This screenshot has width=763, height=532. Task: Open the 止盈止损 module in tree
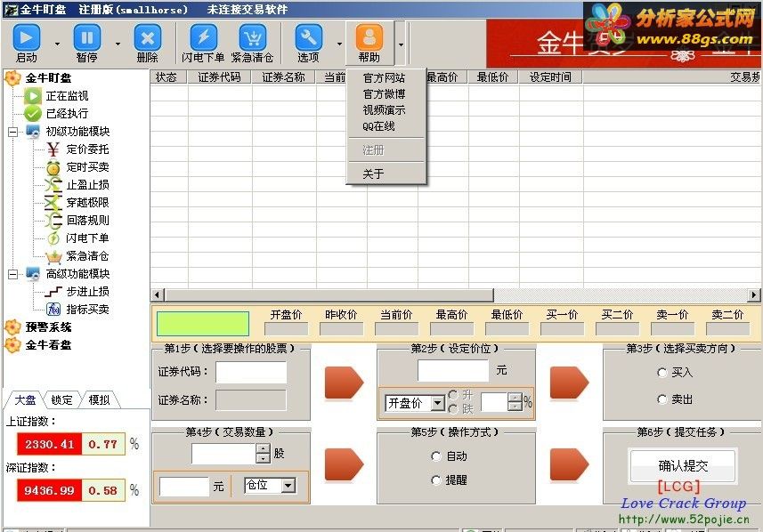87,184
